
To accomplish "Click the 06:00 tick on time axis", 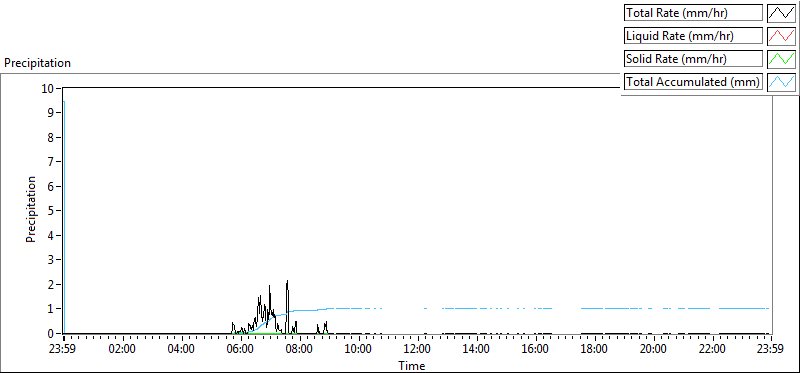I will (240, 350).
